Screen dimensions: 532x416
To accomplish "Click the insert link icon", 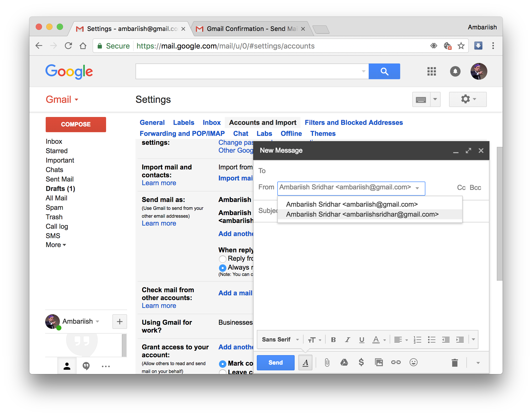I will pos(396,362).
